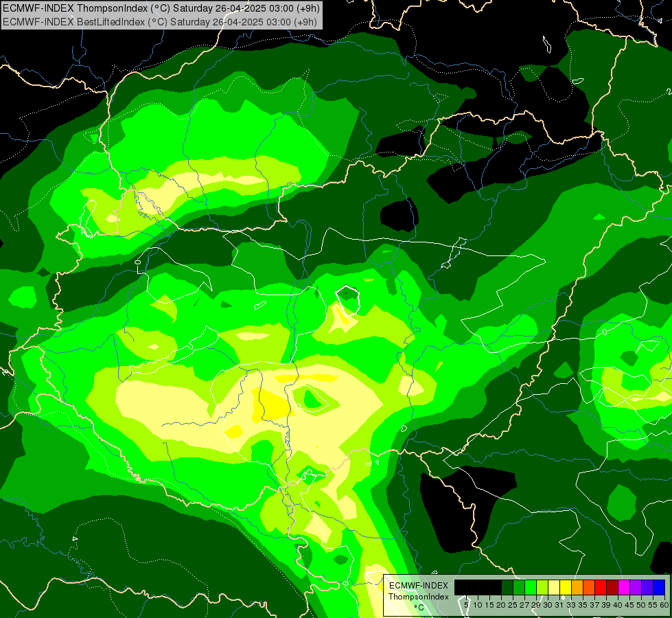
Task: Click the red-orange 35-37 legend swatch
Action: (x=589, y=588)
